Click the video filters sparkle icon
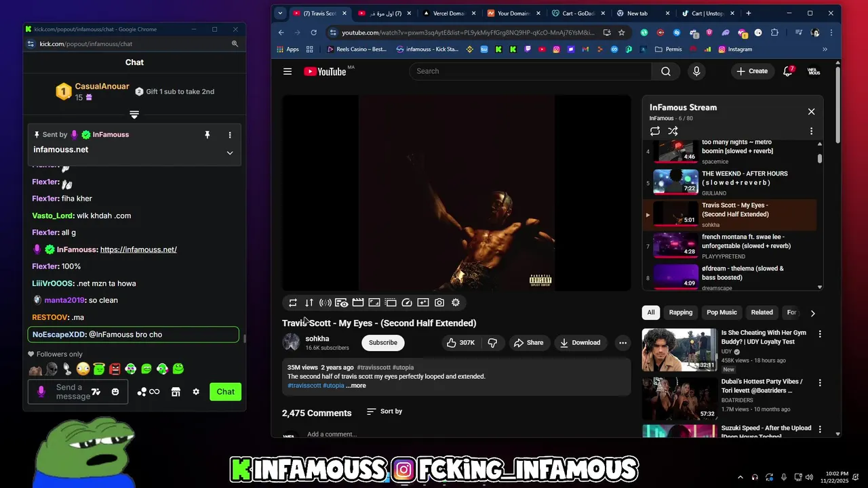Viewport: 868px width, 488px height. point(423,303)
